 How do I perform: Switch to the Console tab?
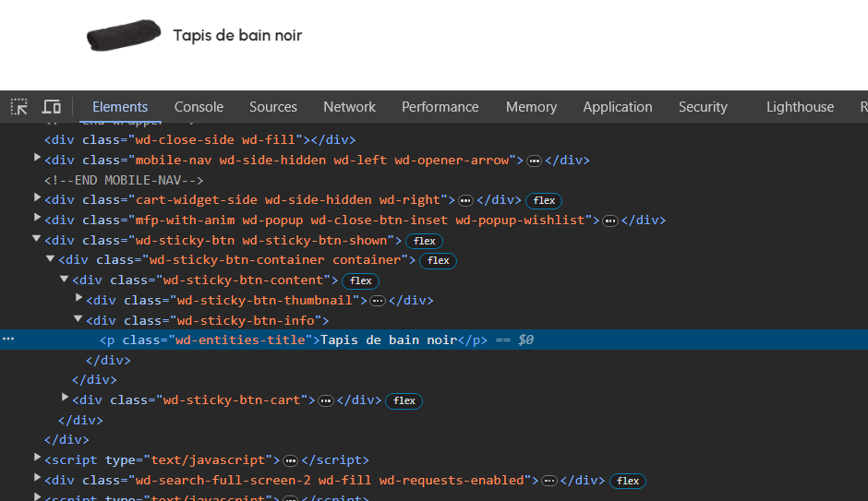pos(199,107)
